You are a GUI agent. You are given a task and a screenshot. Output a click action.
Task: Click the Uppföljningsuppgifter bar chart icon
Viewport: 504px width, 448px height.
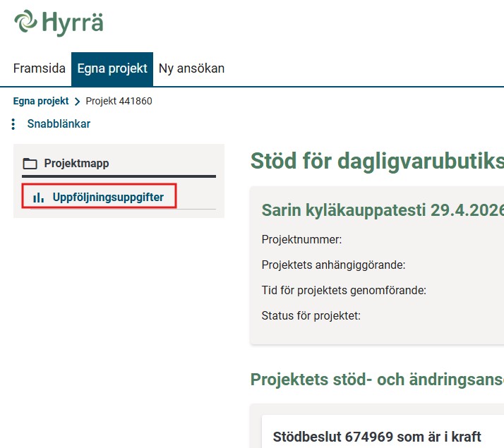38,198
